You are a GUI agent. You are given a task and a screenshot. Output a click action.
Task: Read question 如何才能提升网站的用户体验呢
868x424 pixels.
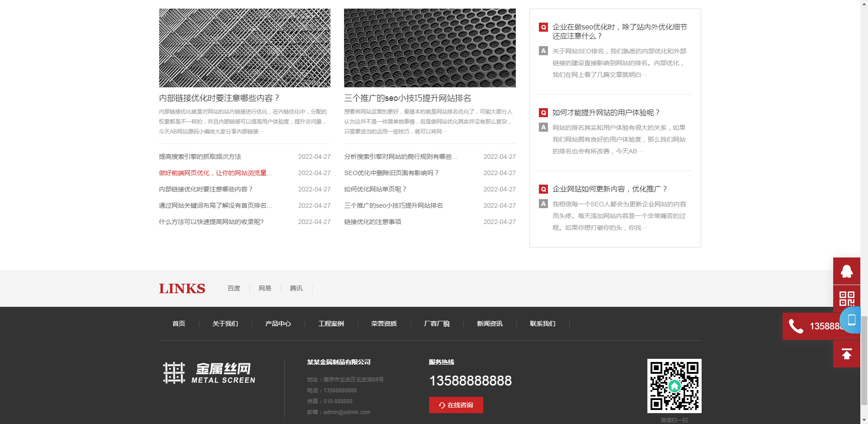(606, 113)
